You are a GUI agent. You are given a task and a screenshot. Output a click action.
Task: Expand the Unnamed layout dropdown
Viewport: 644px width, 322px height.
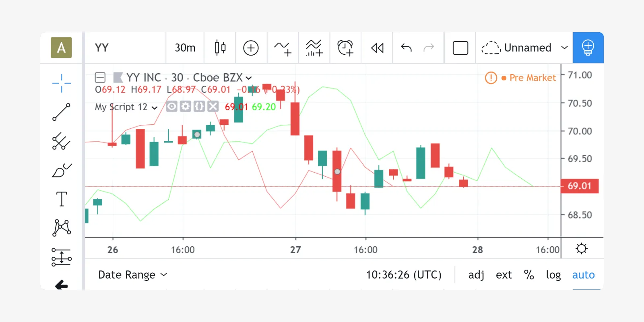click(564, 48)
